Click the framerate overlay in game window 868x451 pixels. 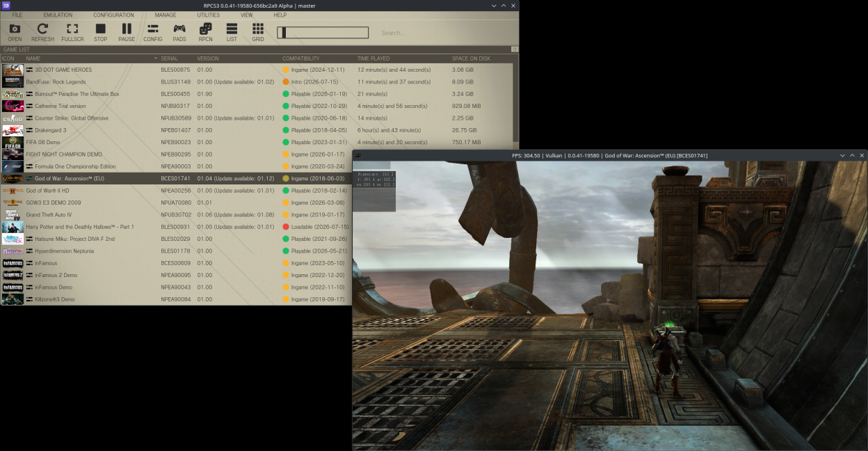click(374, 191)
